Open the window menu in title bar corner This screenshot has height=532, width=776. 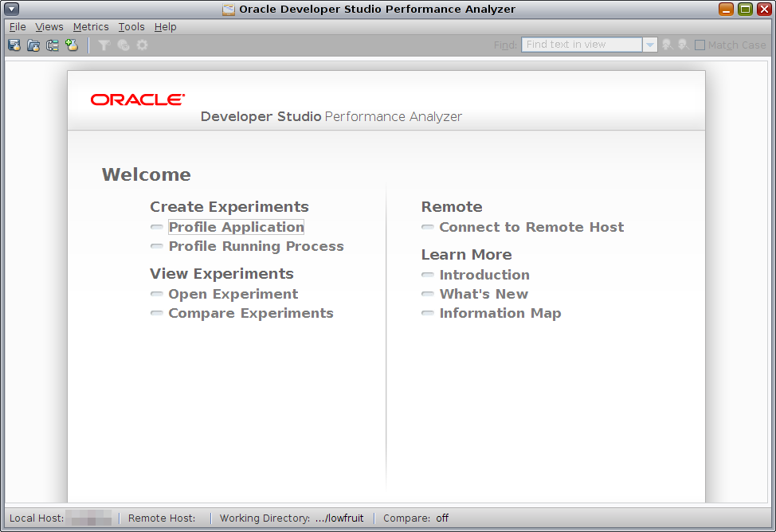pos(11,9)
